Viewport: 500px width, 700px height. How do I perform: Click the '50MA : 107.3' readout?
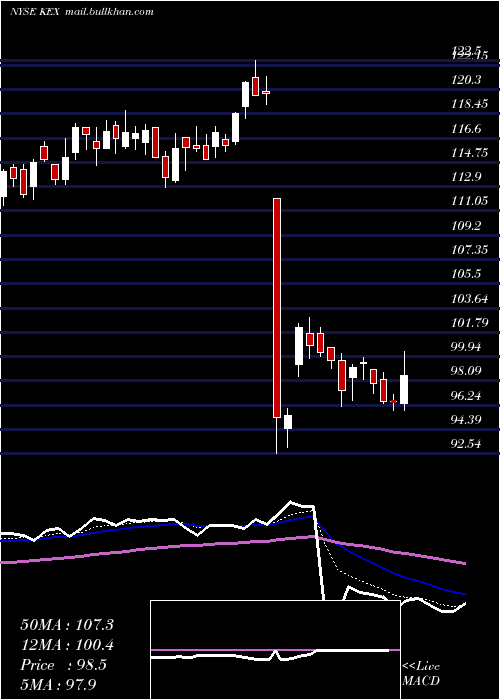(x=67, y=625)
